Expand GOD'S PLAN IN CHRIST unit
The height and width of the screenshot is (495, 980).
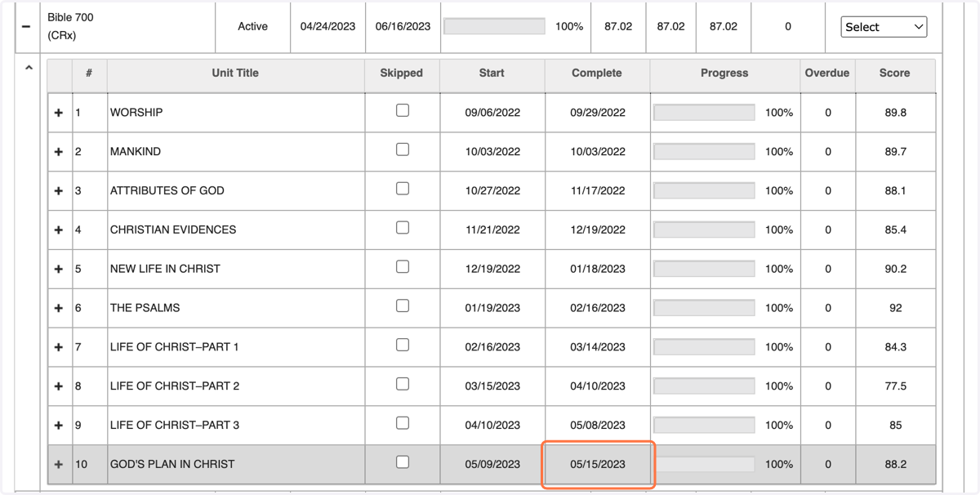59,465
